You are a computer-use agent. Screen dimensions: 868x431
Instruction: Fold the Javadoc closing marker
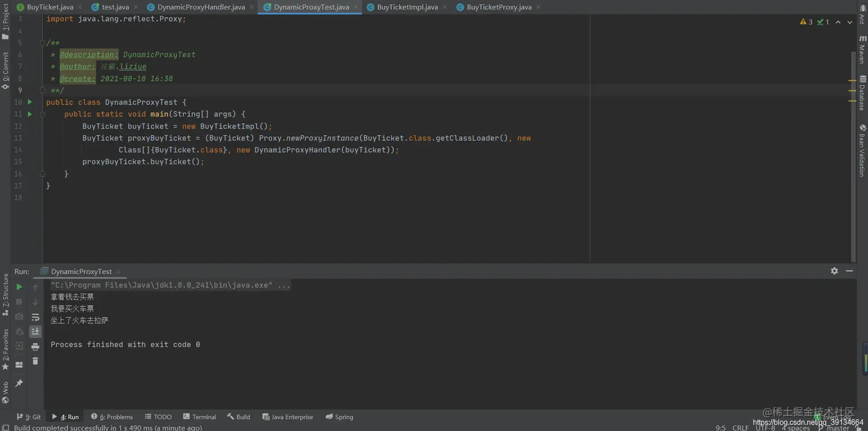(42, 90)
